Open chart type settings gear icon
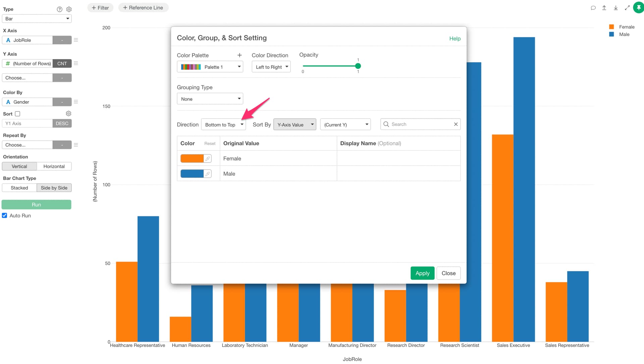644x364 pixels. click(x=69, y=9)
